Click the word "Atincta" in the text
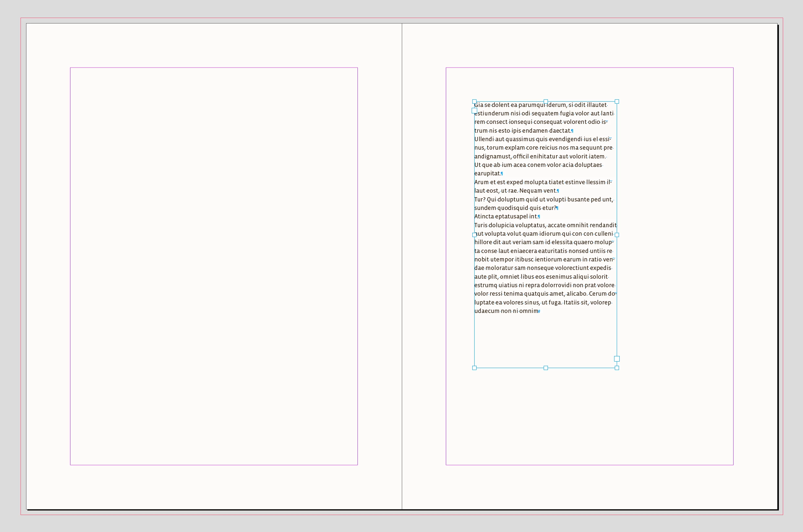The width and height of the screenshot is (803, 532). tap(484, 216)
